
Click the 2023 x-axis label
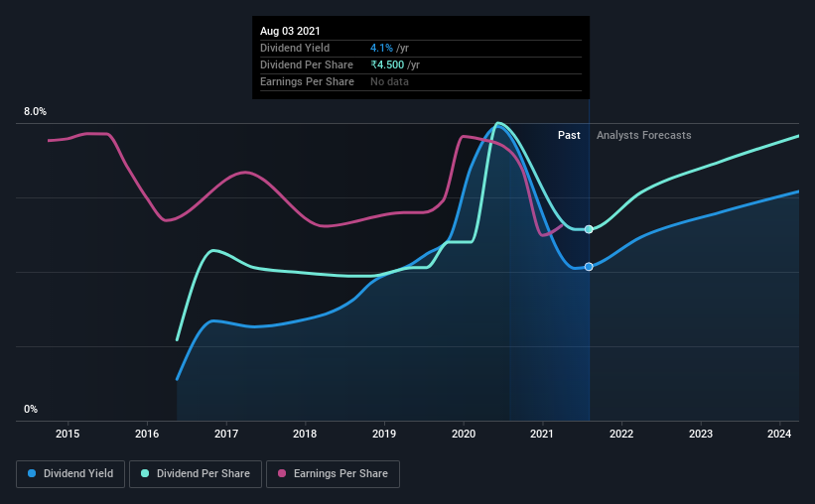(701, 434)
